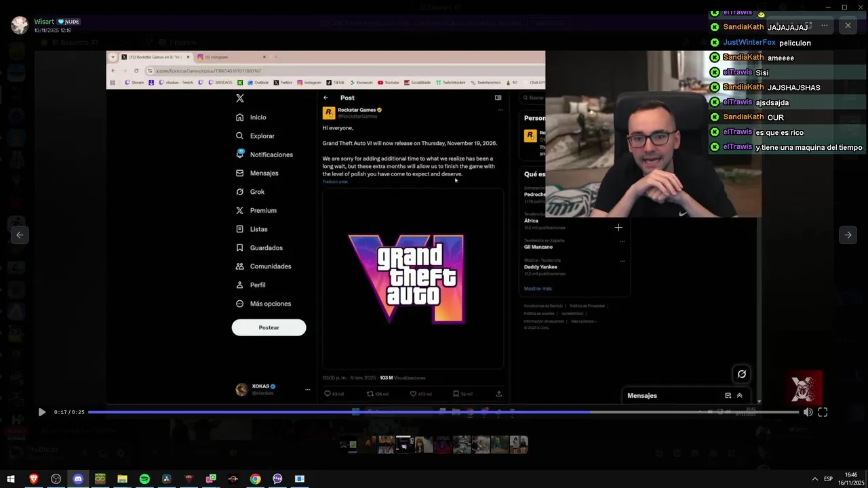Go to the previous media with left arrow

tap(20, 235)
